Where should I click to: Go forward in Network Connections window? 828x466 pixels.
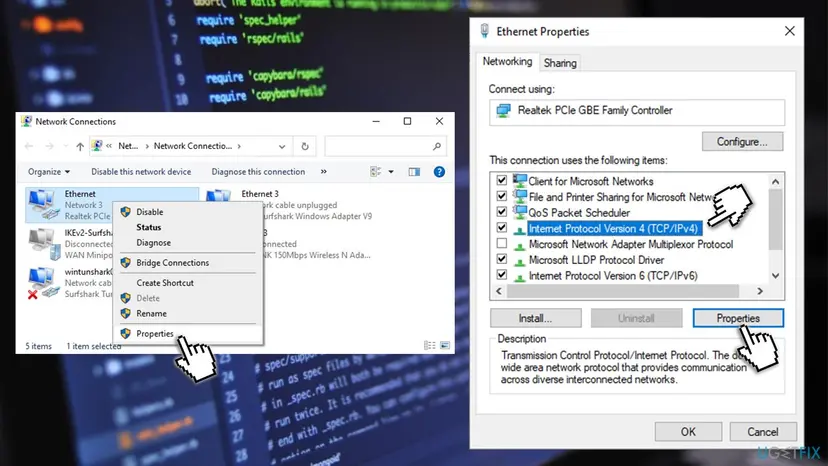(49, 146)
